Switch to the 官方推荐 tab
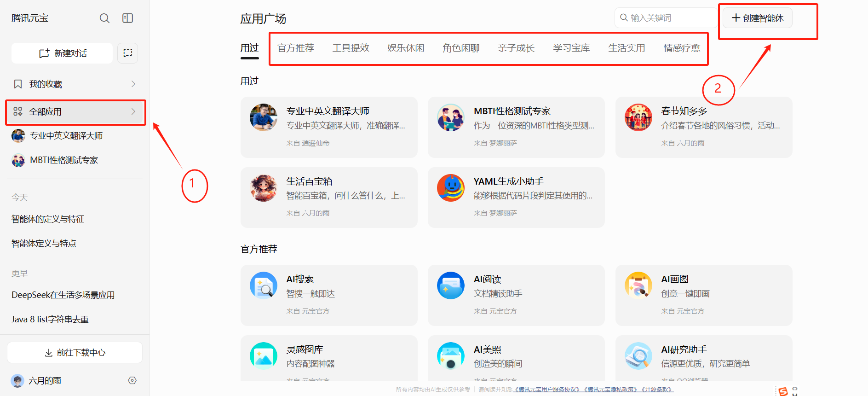The height and width of the screenshot is (396, 868). pos(296,48)
